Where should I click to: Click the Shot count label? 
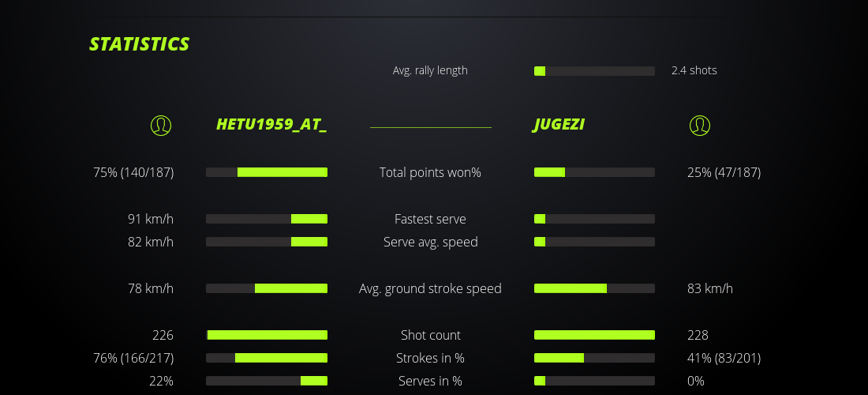click(430, 335)
